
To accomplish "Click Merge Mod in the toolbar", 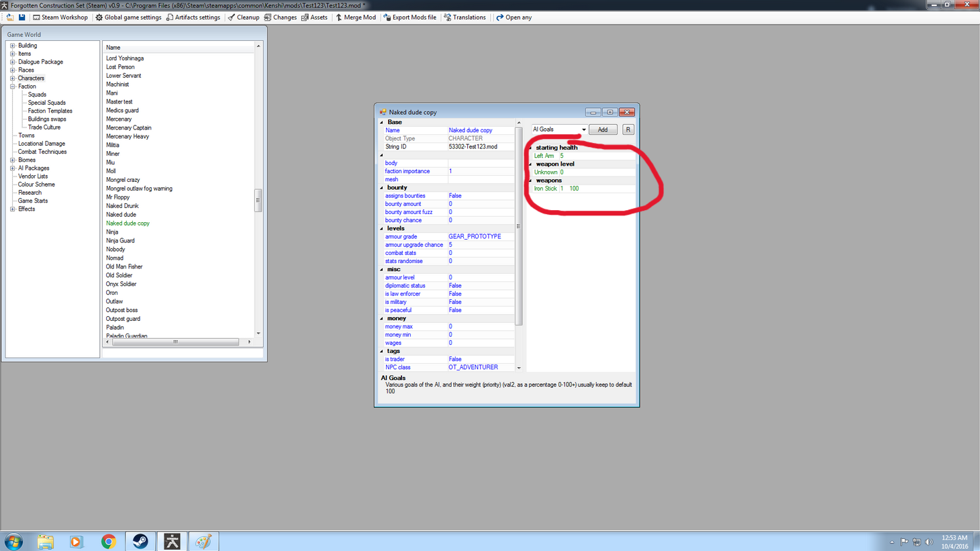I will pos(355,17).
